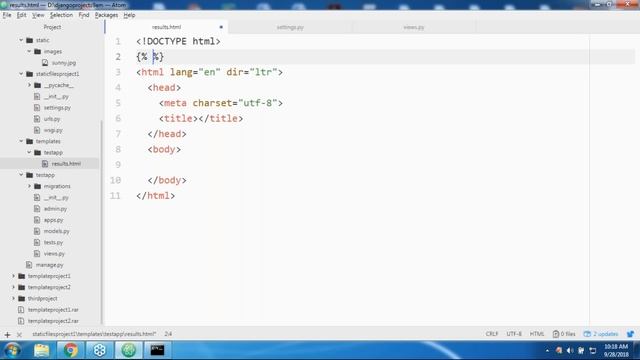Open urls.py in the project tree

click(52, 119)
